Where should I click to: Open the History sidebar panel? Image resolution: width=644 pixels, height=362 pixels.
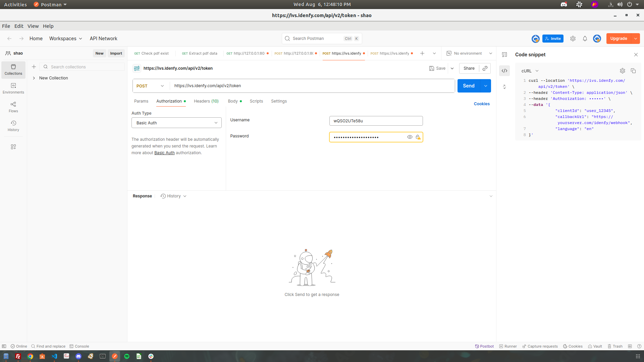[x=13, y=126]
